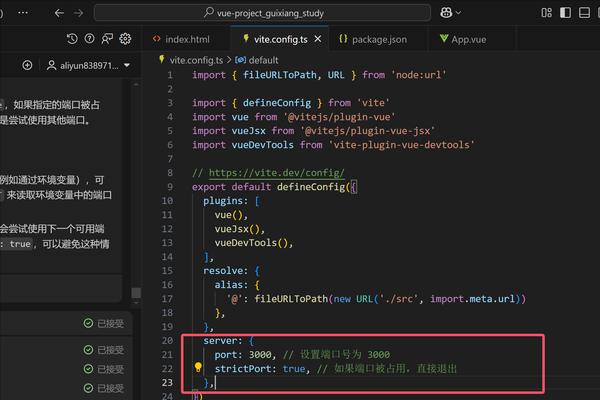Open the three-dots more actions menu

23,13
